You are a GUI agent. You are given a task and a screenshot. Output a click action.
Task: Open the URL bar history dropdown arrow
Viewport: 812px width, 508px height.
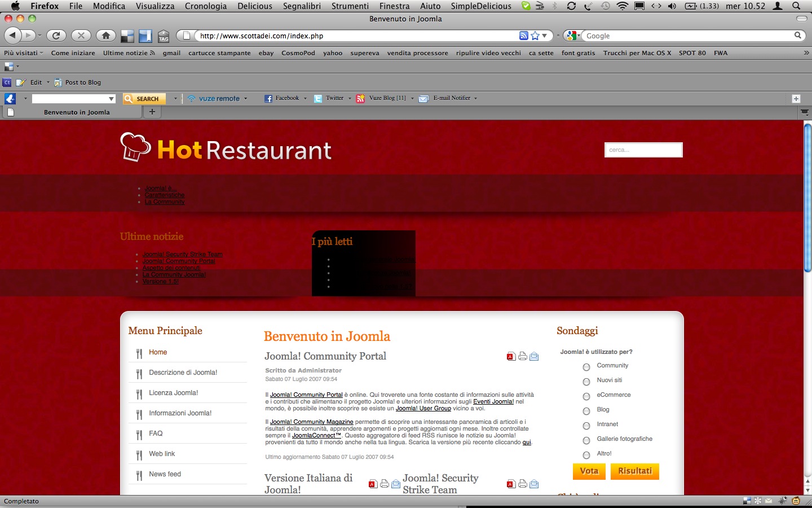click(544, 36)
